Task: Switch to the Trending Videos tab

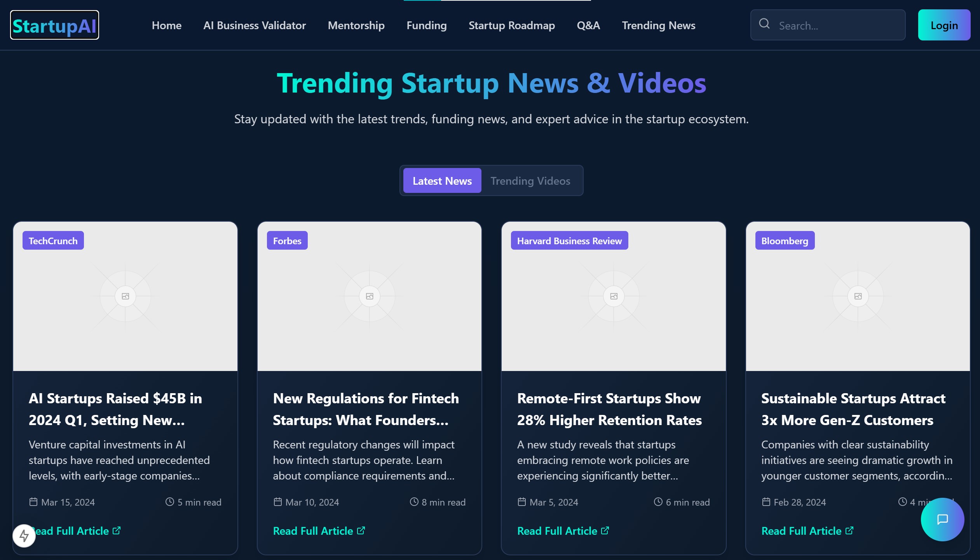Action: coord(530,181)
